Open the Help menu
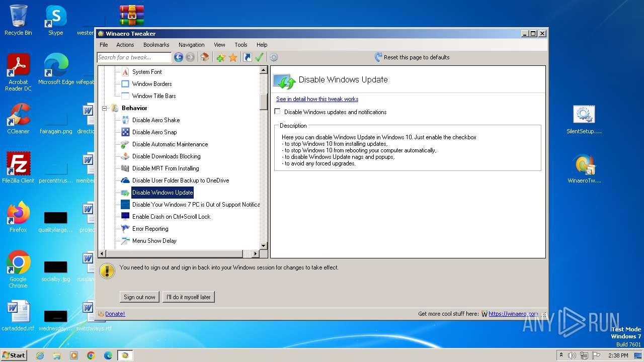Image resolution: width=644 pixels, height=362 pixels. point(262,45)
